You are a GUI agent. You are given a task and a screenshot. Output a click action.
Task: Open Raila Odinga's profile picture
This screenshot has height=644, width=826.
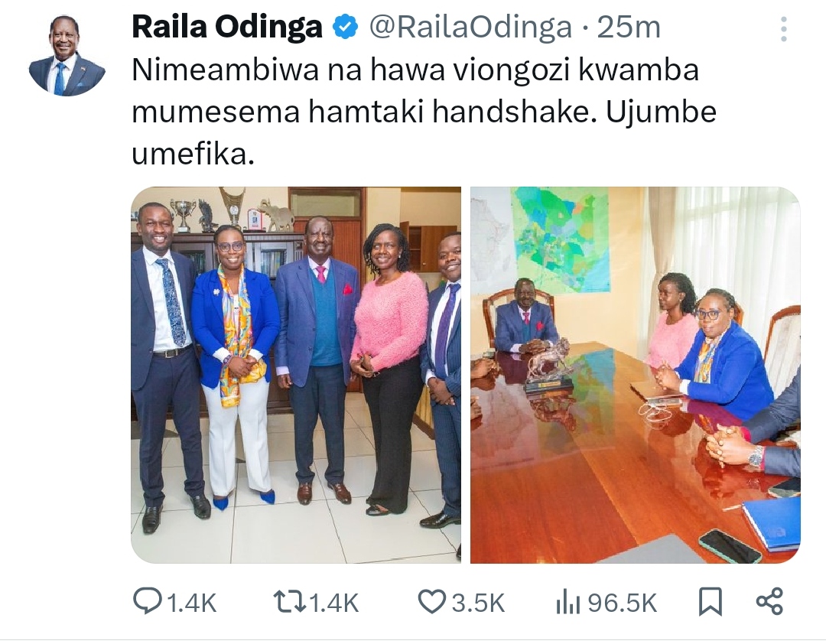[67, 56]
